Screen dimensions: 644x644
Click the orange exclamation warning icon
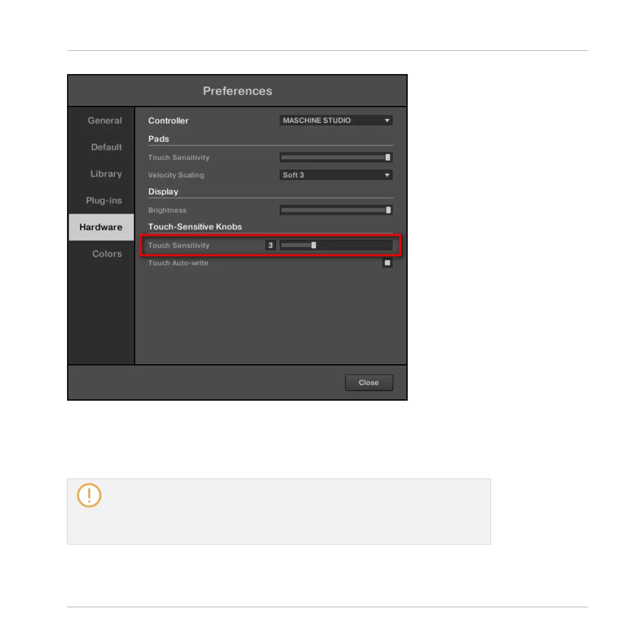click(x=89, y=495)
